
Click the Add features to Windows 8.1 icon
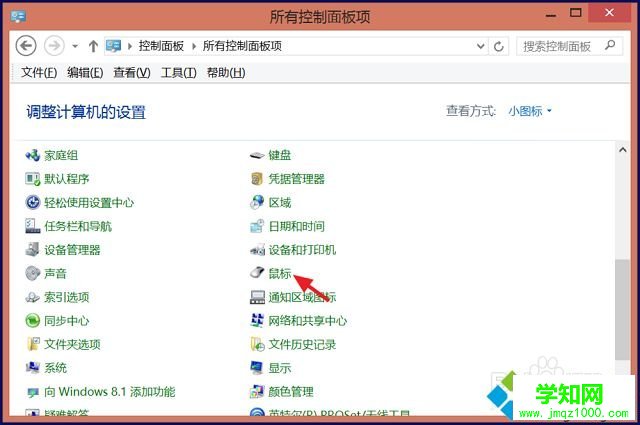tap(32, 392)
